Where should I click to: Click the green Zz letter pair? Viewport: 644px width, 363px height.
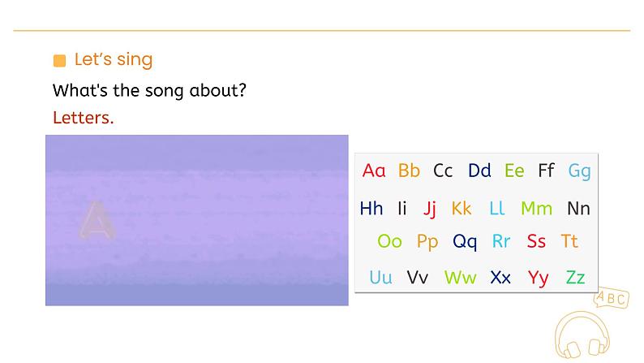[575, 278]
